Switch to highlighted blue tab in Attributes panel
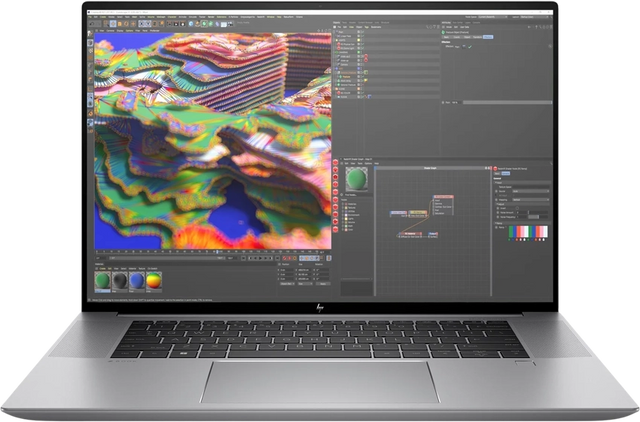This screenshot has height=422, width=640. coord(489,36)
